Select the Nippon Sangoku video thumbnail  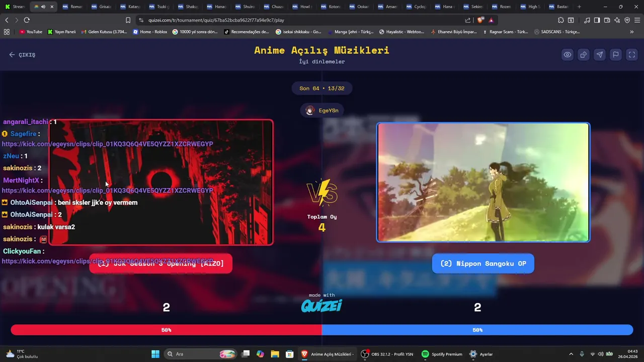coord(483,183)
